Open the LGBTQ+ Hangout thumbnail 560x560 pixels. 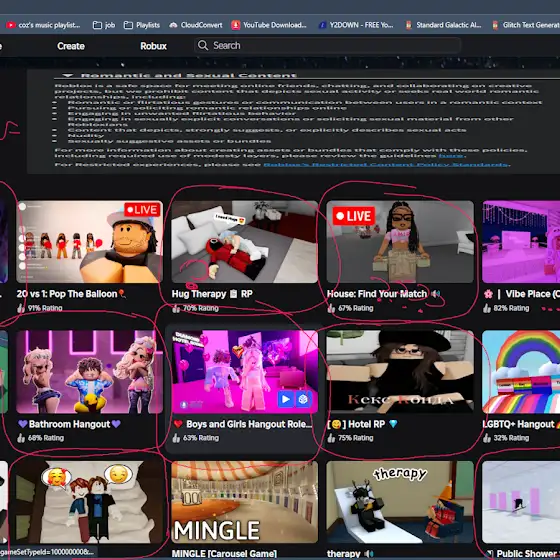(521, 372)
